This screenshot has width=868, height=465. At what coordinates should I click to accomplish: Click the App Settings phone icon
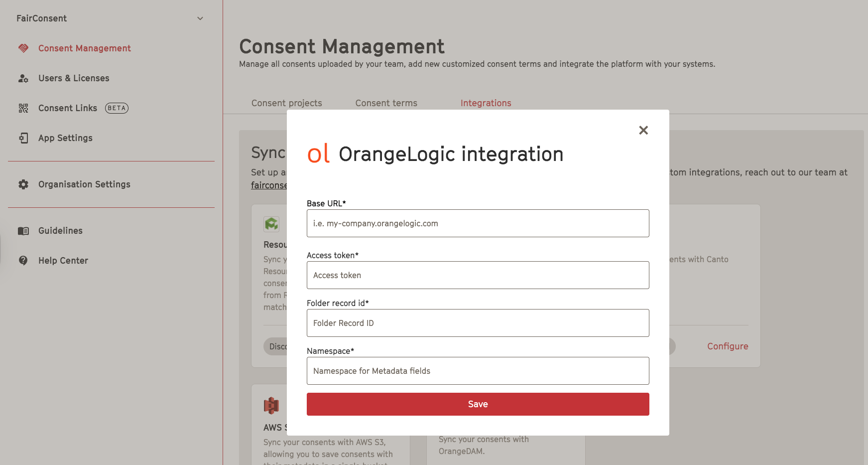[x=23, y=138]
